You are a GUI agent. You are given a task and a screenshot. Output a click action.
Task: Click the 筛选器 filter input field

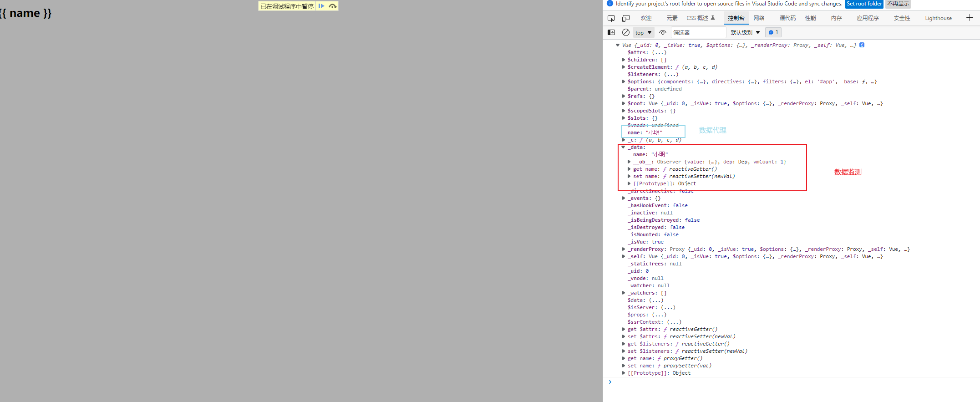tap(698, 32)
